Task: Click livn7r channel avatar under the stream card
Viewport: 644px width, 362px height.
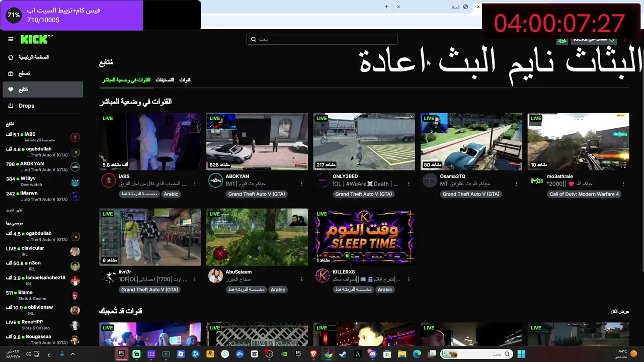Action: point(109,276)
